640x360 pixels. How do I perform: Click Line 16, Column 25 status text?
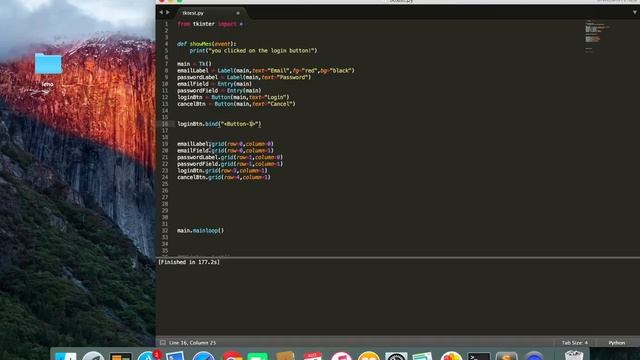pyautogui.click(x=193, y=342)
